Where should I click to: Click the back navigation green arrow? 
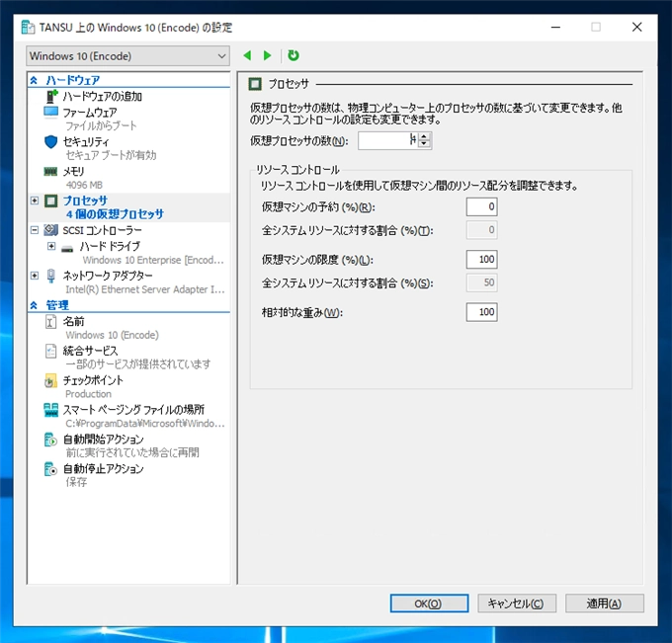247,55
